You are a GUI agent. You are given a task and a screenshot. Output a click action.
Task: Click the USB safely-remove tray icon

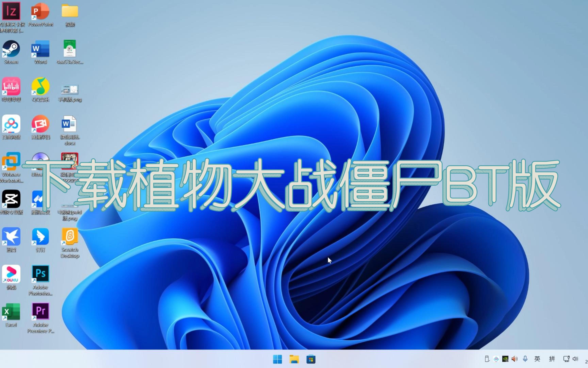[x=487, y=359]
